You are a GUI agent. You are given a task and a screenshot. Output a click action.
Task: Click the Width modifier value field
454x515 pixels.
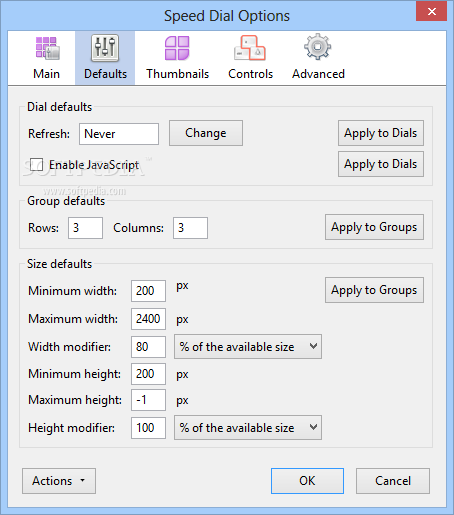(148, 347)
